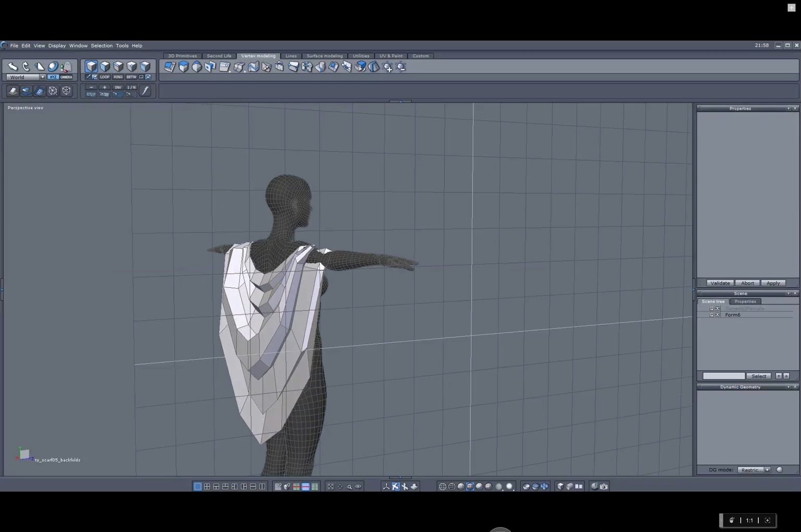Activate the rotate tool in manipulator toolbar

(x=26, y=67)
